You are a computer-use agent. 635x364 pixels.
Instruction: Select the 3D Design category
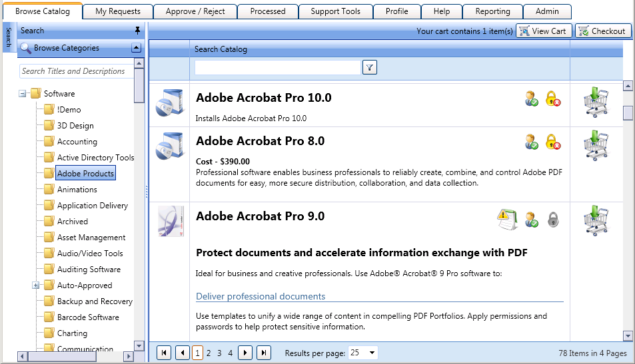coord(75,125)
